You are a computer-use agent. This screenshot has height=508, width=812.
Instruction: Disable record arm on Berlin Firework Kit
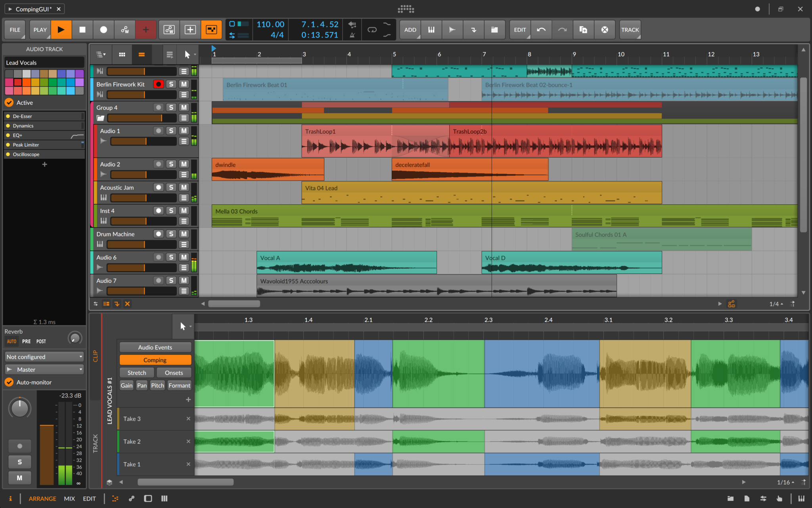coord(158,84)
